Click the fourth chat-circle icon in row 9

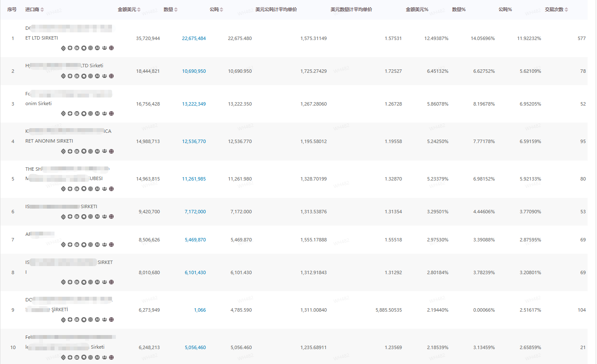click(x=84, y=320)
